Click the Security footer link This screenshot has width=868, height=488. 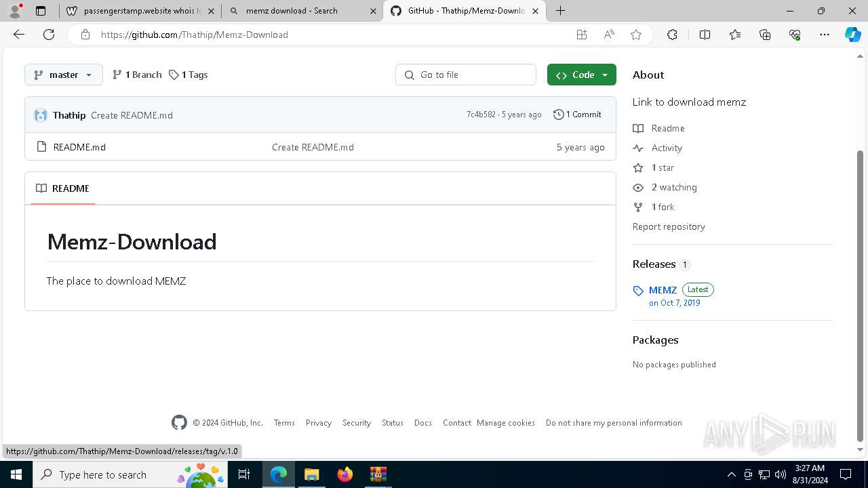[x=357, y=423]
